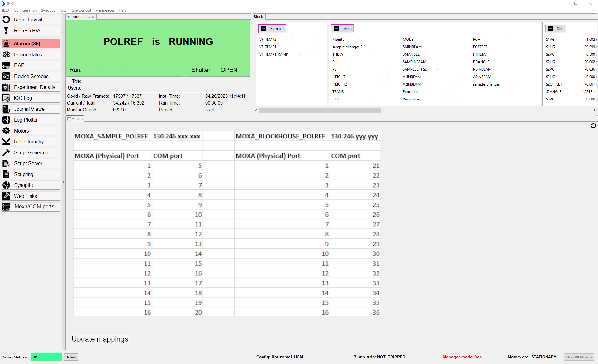Toggle the Main block group checkbox
598x364 pixels.
337,28
